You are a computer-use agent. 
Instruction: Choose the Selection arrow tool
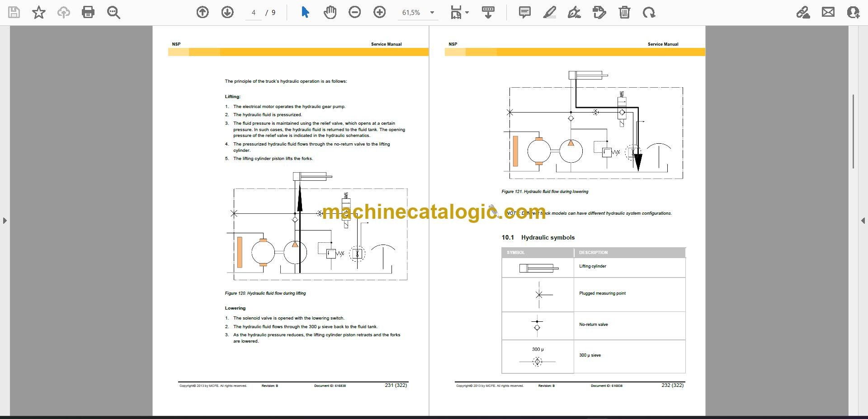305,12
